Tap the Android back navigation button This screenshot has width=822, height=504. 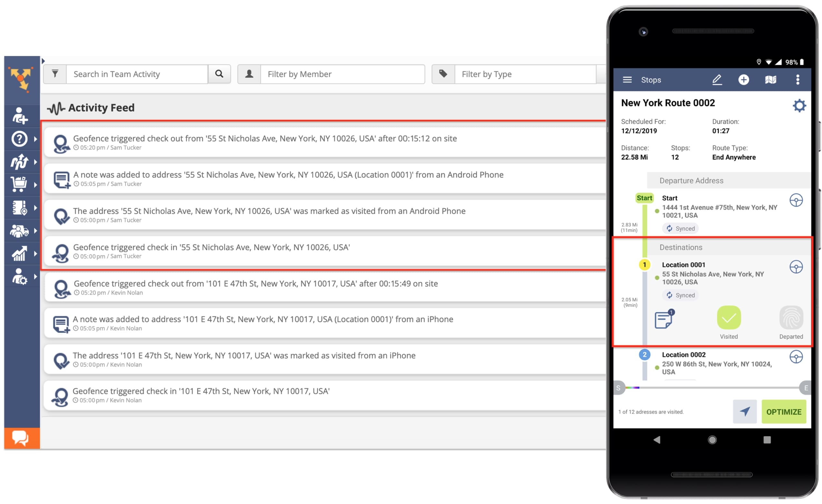click(x=657, y=440)
